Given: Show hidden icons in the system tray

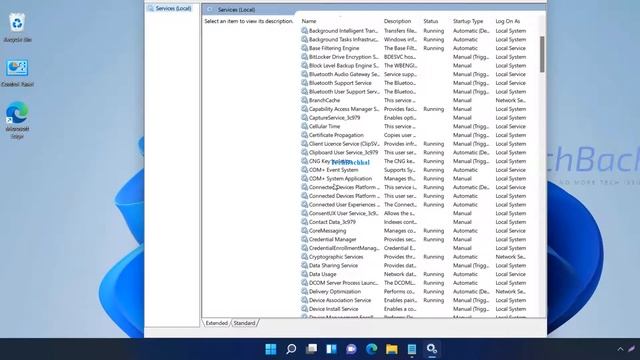Looking at the screenshot, I should [x=620, y=349].
